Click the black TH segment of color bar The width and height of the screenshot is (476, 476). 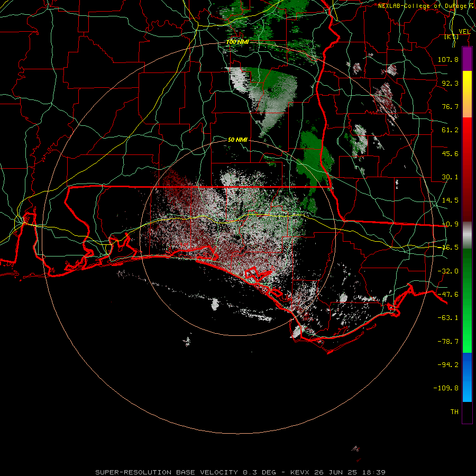tap(467, 413)
